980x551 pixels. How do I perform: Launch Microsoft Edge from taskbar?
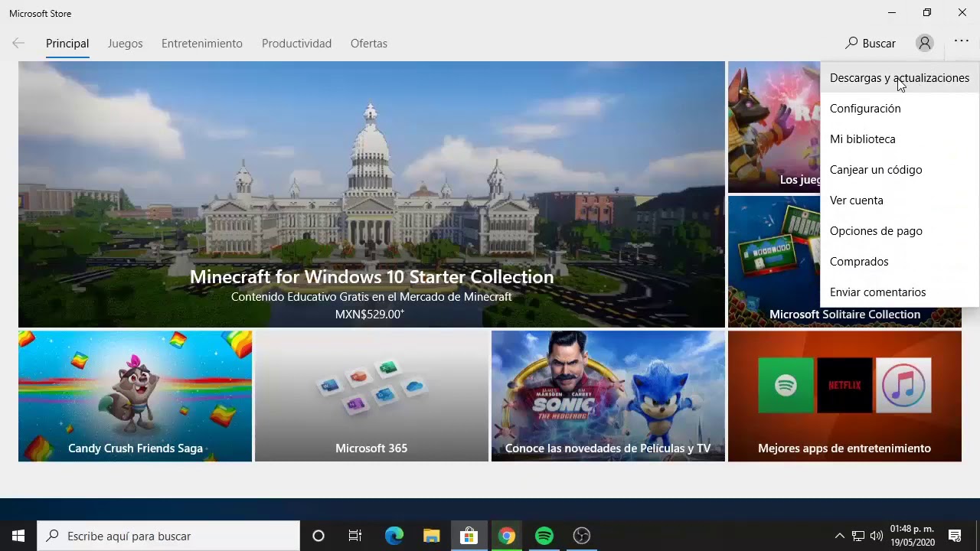[x=394, y=536]
